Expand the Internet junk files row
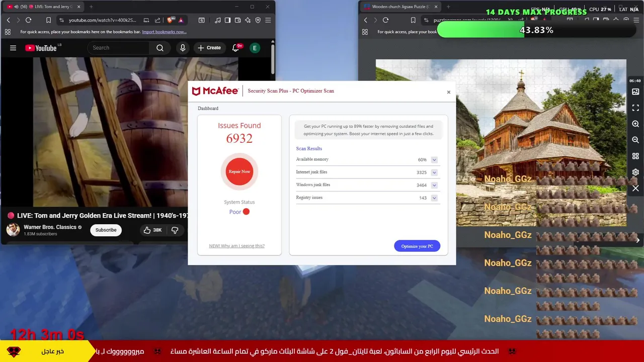 tap(434, 172)
